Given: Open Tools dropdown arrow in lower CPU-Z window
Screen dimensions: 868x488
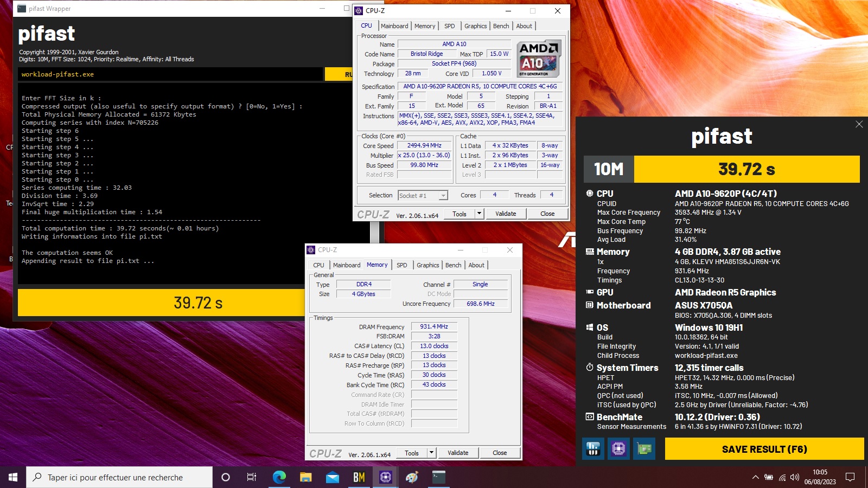Looking at the screenshot, I should point(431,453).
